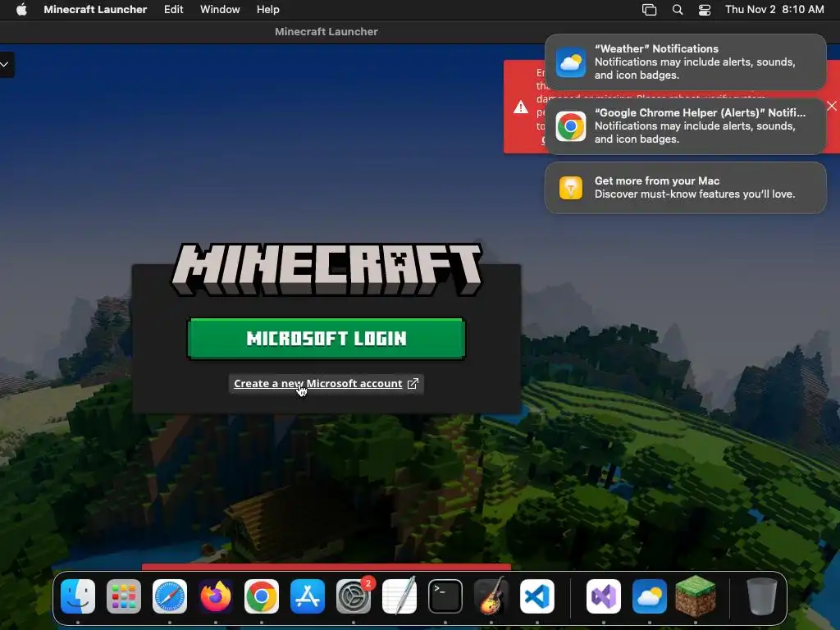The width and height of the screenshot is (840, 630).
Task: Open the Help menu
Action: [x=268, y=10]
